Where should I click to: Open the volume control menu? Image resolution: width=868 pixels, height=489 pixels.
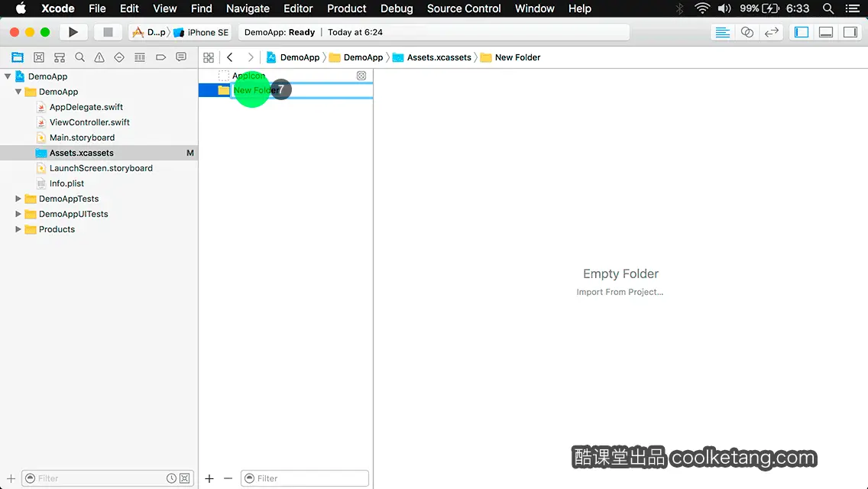pyautogui.click(x=724, y=8)
